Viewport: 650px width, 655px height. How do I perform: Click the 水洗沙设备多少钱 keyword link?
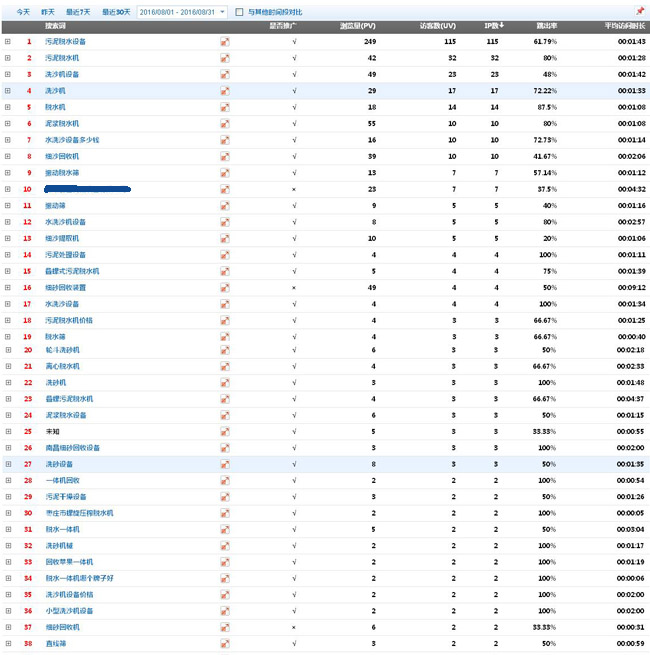point(72,140)
